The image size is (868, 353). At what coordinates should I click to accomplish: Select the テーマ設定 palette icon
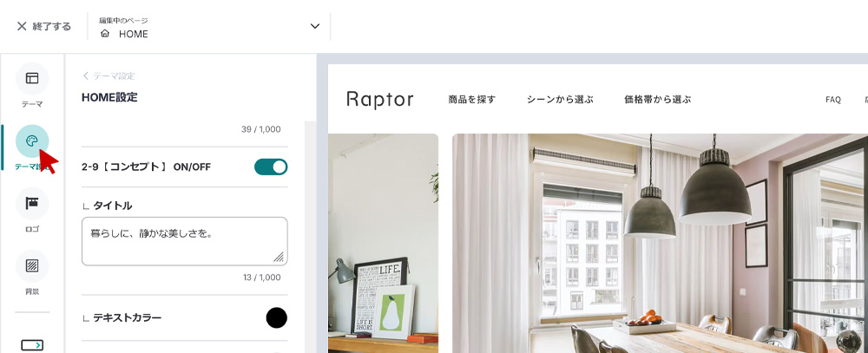(x=32, y=141)
